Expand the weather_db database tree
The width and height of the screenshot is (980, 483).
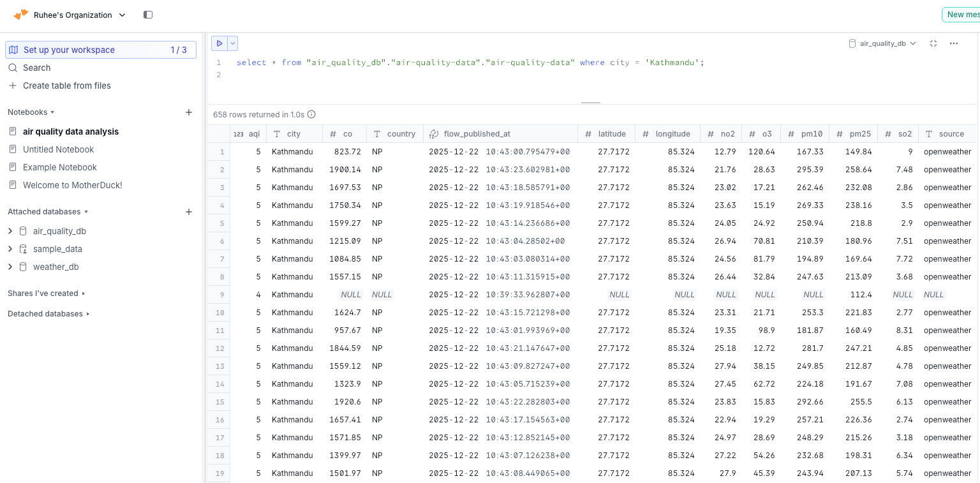point(10,267)
